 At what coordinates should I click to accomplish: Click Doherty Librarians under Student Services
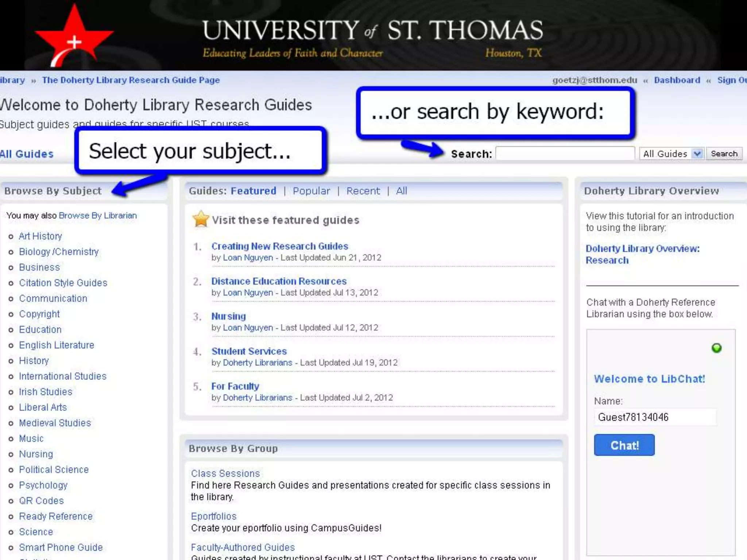[258, 362]
